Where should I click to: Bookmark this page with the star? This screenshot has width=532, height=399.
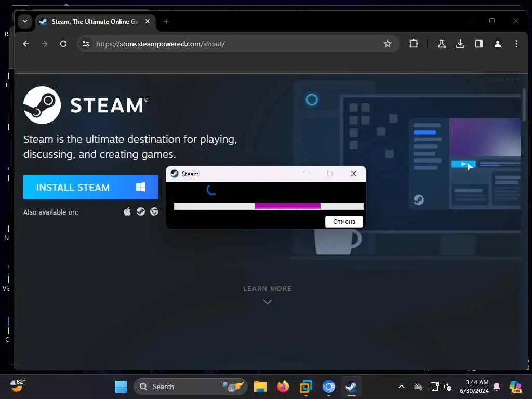(x=388, y=44)
